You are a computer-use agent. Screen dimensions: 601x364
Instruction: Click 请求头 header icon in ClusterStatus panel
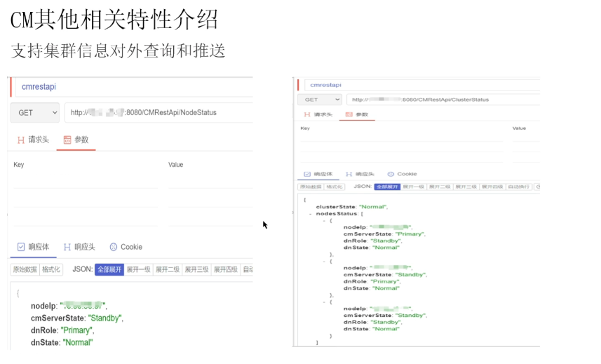pos(307,114)
